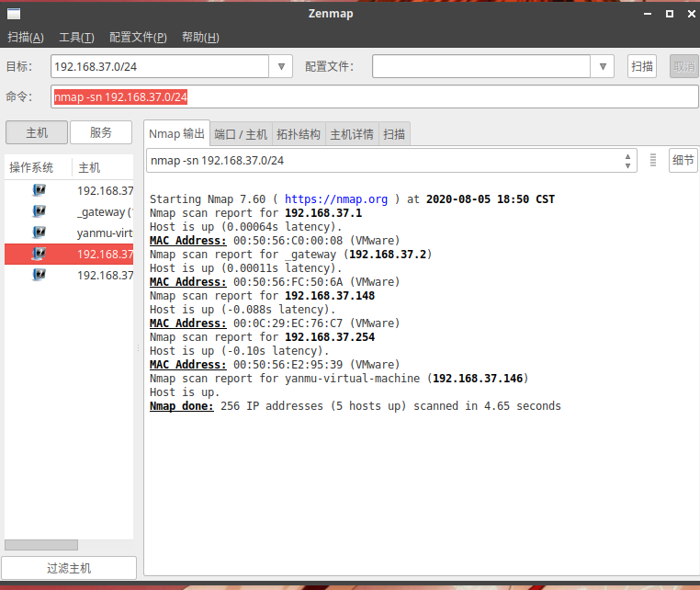Screen dimensions: 700x590
Task: Click output refresh icon beside 细节 button
Action: (x=652, y=160)
